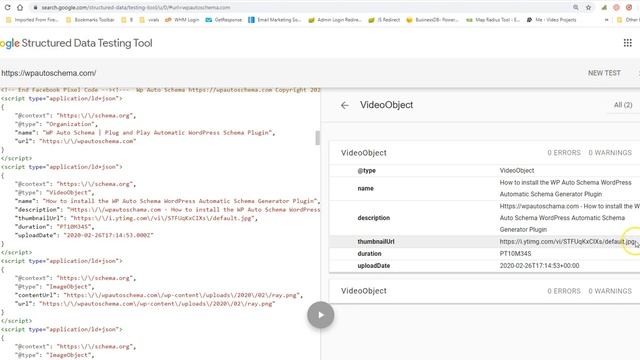Image resolution: width=640 pixels, height=360 pixels.
Task: View site info via the padlock icon
Action: tap(36, 7)
